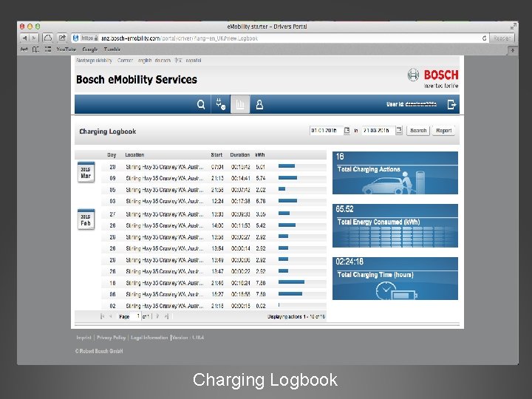Click the browser Back arrow

point(25,38)
